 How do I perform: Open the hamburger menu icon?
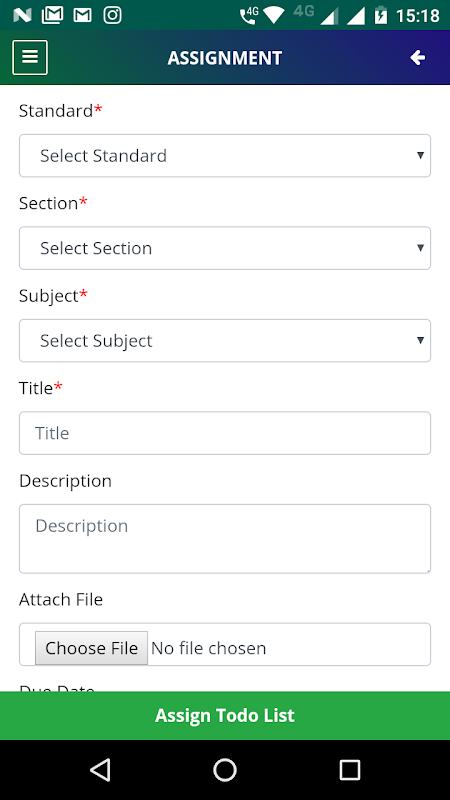pos(30,57)
